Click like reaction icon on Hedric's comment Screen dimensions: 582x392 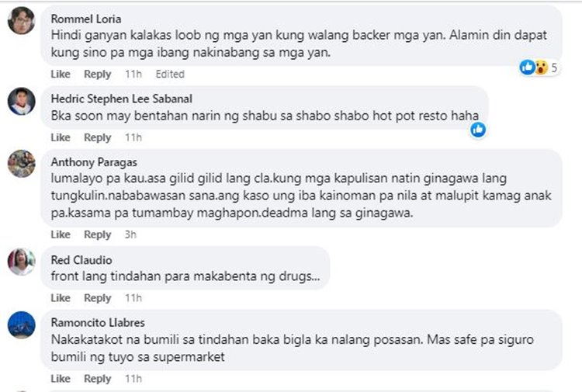coord(479,130)
